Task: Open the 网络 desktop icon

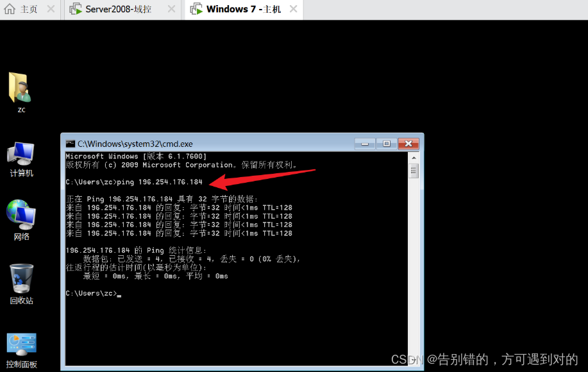Action: [21, 214]
